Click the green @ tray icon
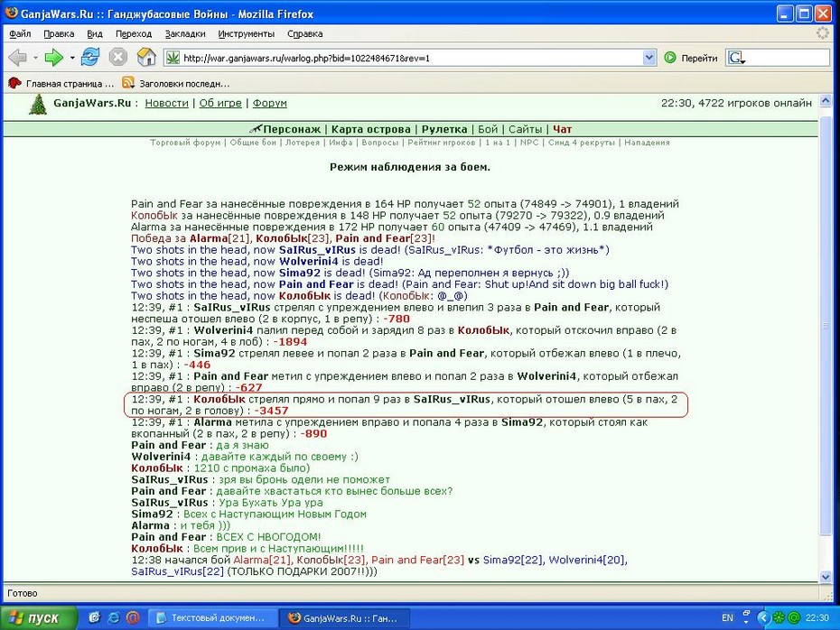The image size is (840, 630). click(793, 617)
